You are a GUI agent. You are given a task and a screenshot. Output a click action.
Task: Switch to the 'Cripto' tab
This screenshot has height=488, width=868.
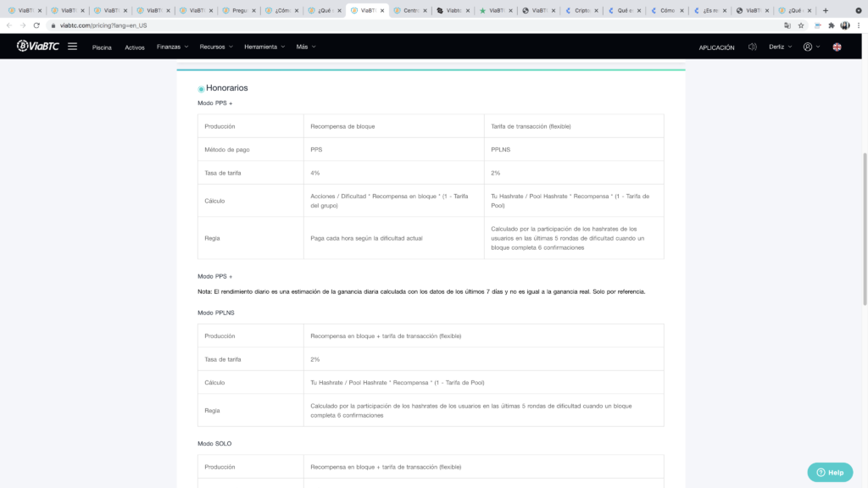(581, 10)
